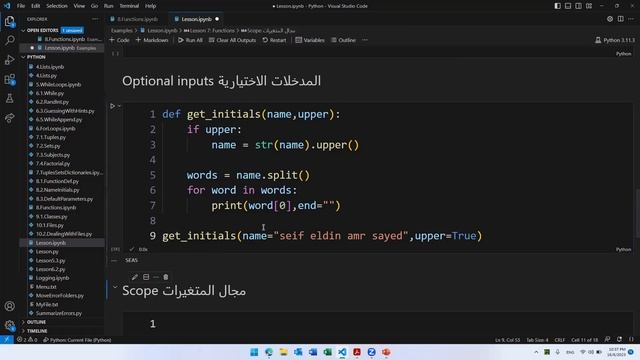Image resolution: width=640 pixels, height=360 pixels.
Task: Delete the Scope markdown cell
Action: point(166,277)
